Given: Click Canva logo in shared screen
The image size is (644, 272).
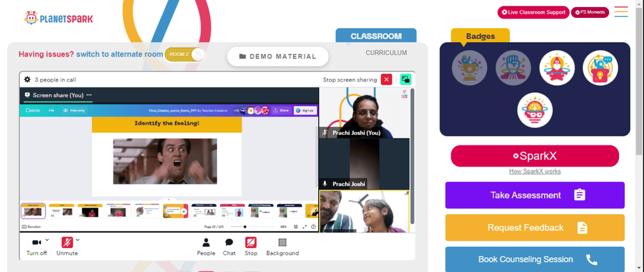Looking at the screenshot, I should 32,111.
